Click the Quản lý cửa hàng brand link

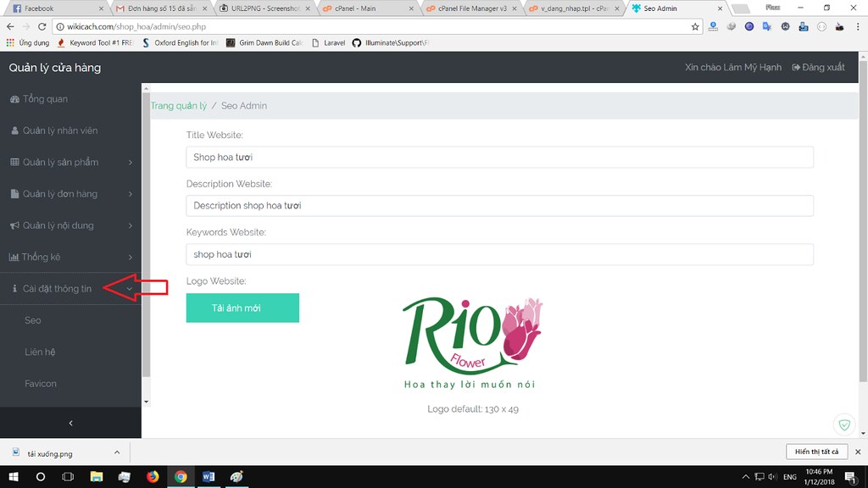[55, 68]
